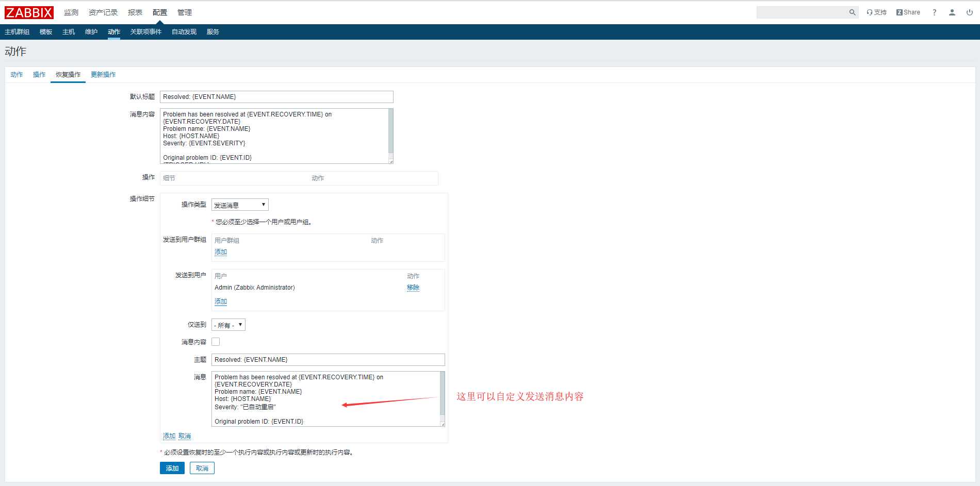
Task: Click 添加 link in operation details
Action: pyautogui.click(x=169, y=436)
